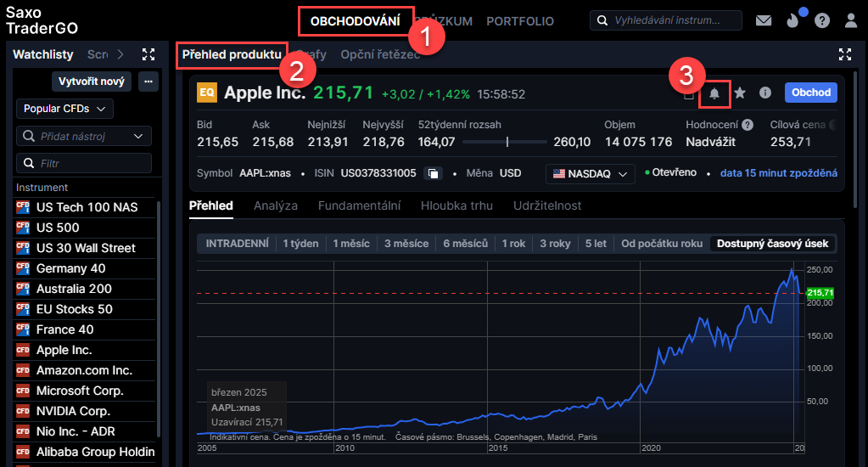Click the instrument search field
This screenshot has height=467, width=868.
[666, 20]
